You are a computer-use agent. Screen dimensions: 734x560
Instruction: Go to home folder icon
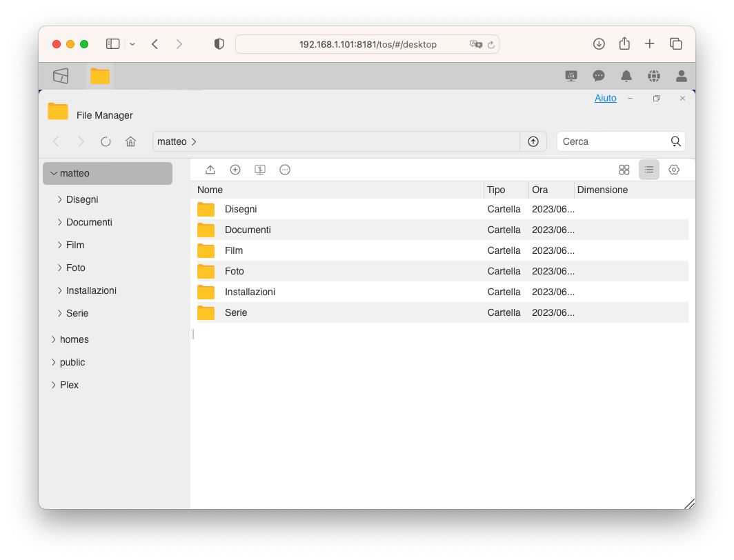tap(130, 141)
